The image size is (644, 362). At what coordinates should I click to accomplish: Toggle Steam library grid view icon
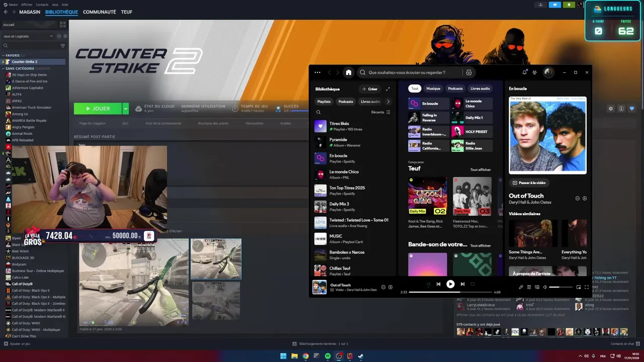63,25
